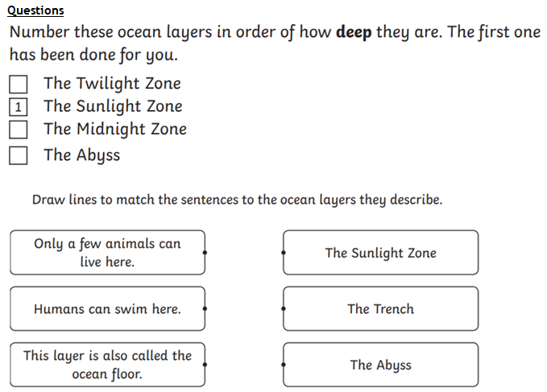Pick The Abyss answer box on right
547x392 pixels.
(380, 365)
